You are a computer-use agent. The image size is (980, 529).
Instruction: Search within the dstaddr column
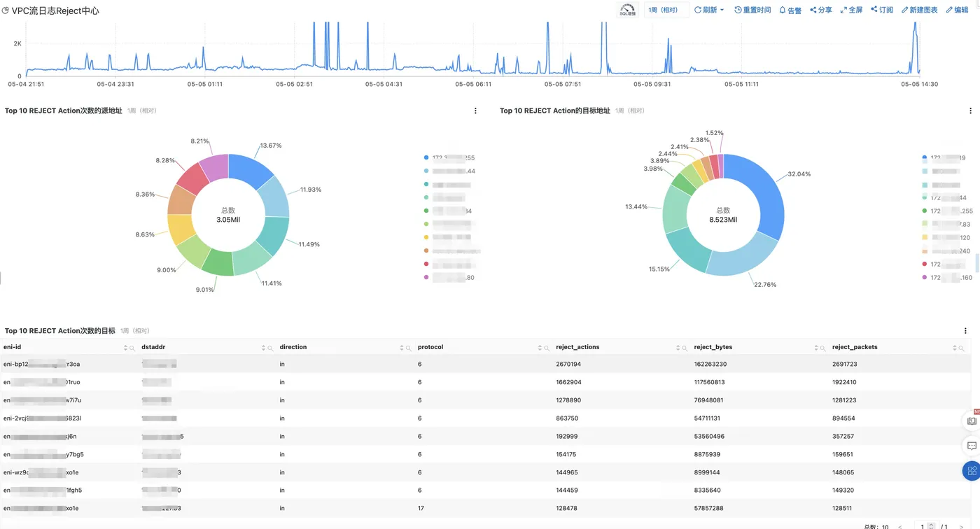270,348
